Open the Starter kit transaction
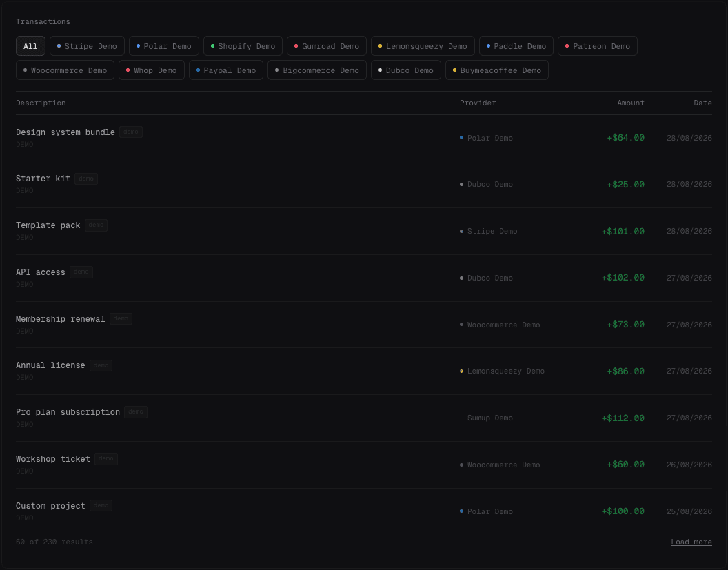Image resolution: width=728 pixels, height=570 pixels. (43, 179)
